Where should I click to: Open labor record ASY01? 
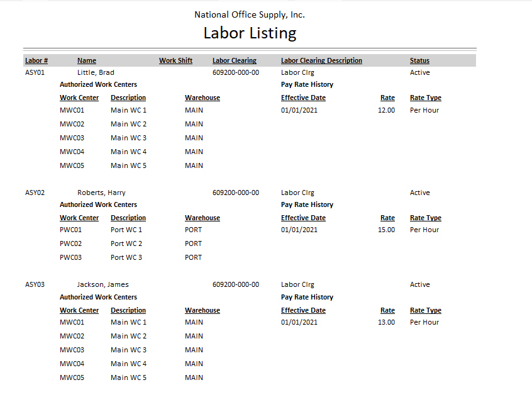pyautogui.click(x=35, y=72)
